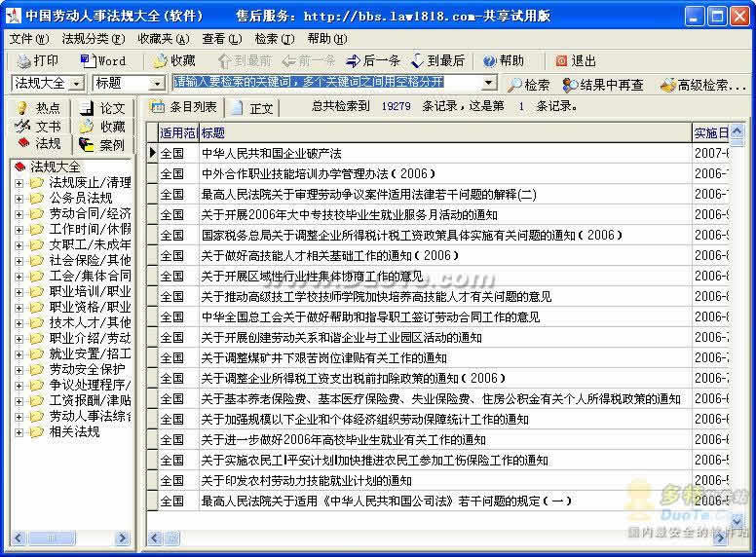Click the tree panel horizontal scrollbar thumb
The image size is (756, 557).
coord(52,538)
